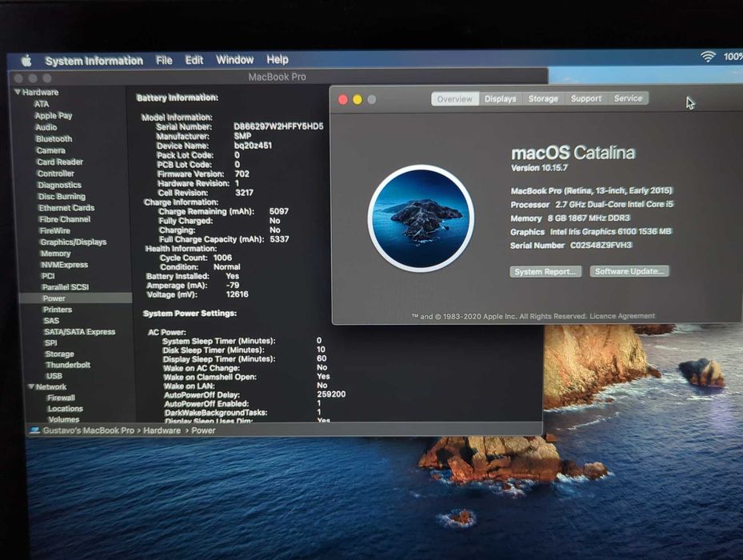The height and width of the screenshot is (560, 743).
Task: Select FireWire in the sidebar
Action: pyautogui.click(x=54, y=230)
